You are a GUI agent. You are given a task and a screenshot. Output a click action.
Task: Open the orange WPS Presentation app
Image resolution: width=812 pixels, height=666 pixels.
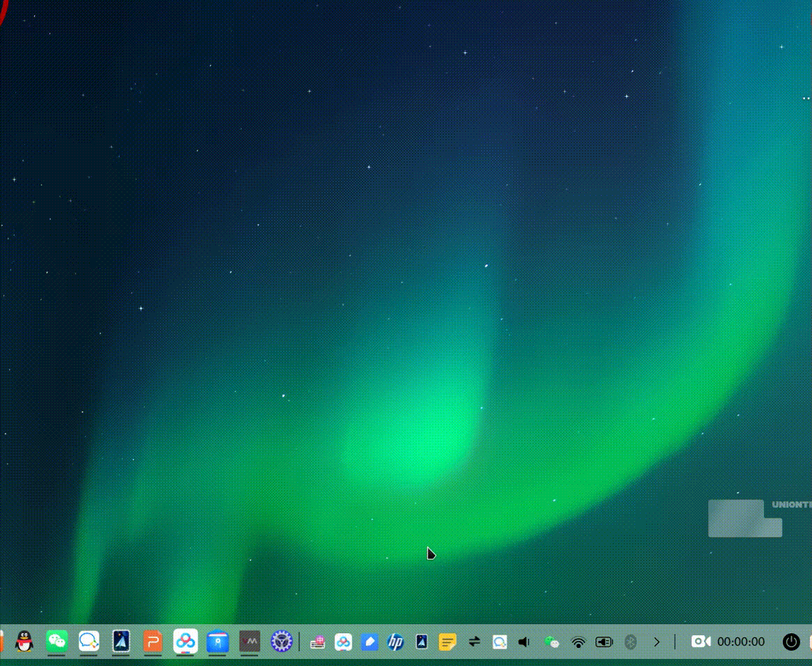pyautogui.click(x=153, y=641)
